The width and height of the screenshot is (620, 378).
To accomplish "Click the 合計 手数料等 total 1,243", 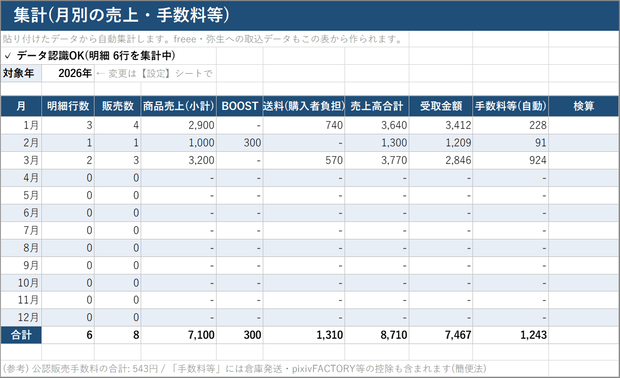I will tap(533, 335).
